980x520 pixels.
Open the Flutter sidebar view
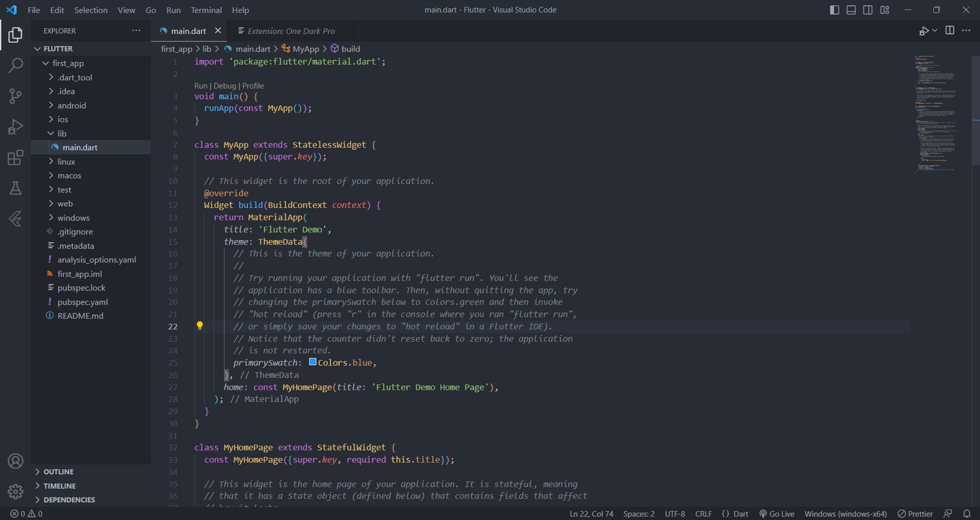pos(15,218)
